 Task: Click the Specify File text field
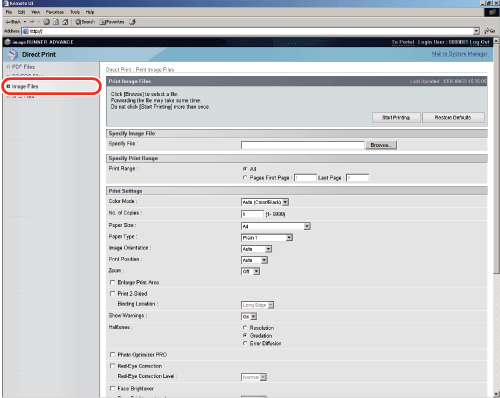point(303,145)
